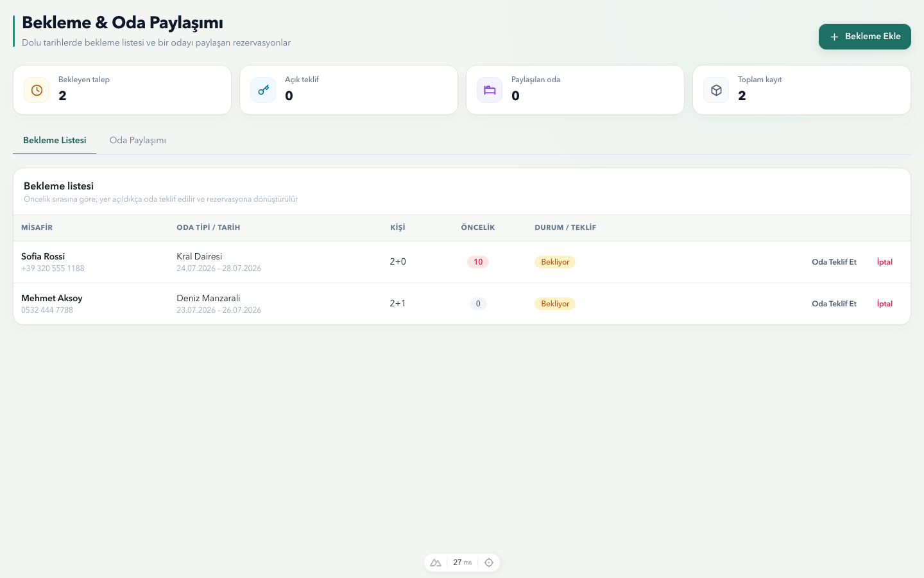The height and width of the screenshot is (578, 924).
Task: Click the Kral Dairesi room type
Action: [200, 256]
